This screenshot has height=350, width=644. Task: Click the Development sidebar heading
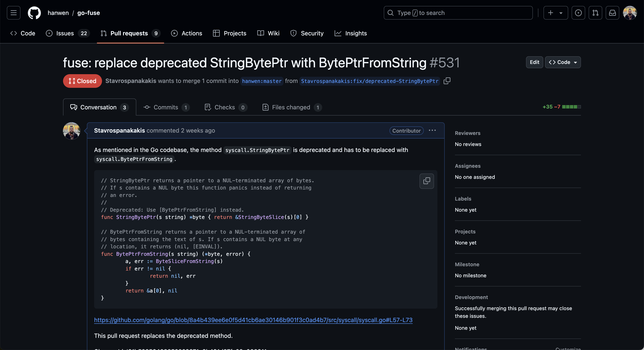click(471, 297)
